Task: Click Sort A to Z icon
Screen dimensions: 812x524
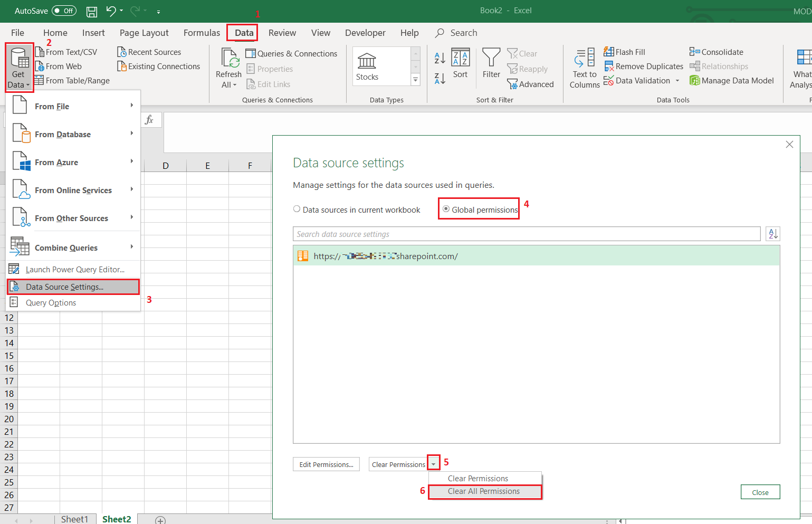Action: pos(440,58)
